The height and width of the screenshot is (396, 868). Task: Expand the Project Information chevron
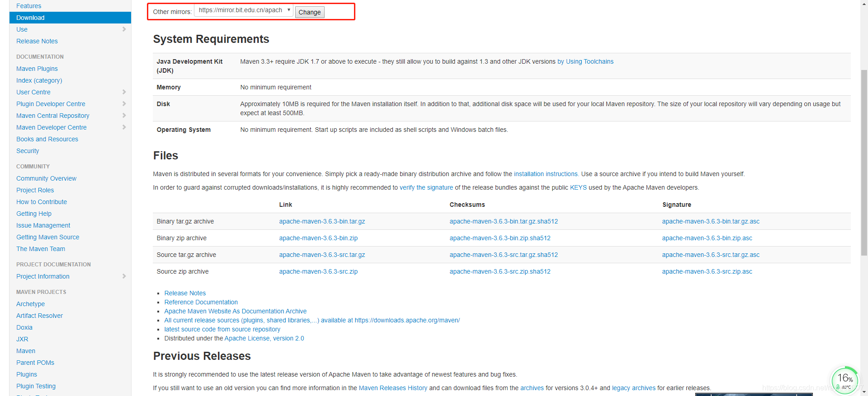pyautogui.click(x=124, y=276)
